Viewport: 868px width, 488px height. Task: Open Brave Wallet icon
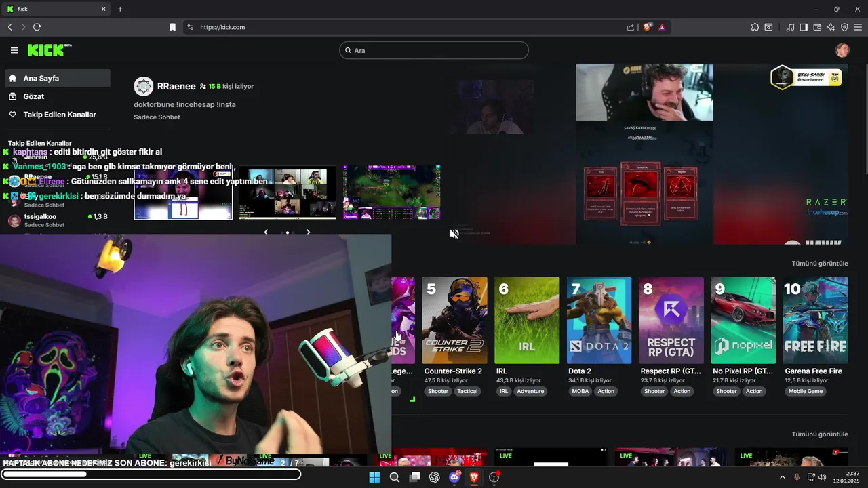[817, 27]
